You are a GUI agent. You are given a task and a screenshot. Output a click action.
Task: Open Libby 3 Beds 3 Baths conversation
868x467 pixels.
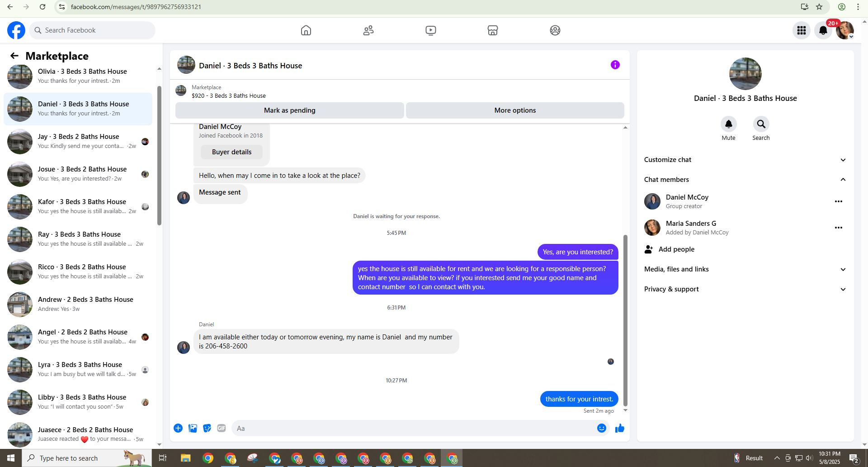tap(78, 402)
